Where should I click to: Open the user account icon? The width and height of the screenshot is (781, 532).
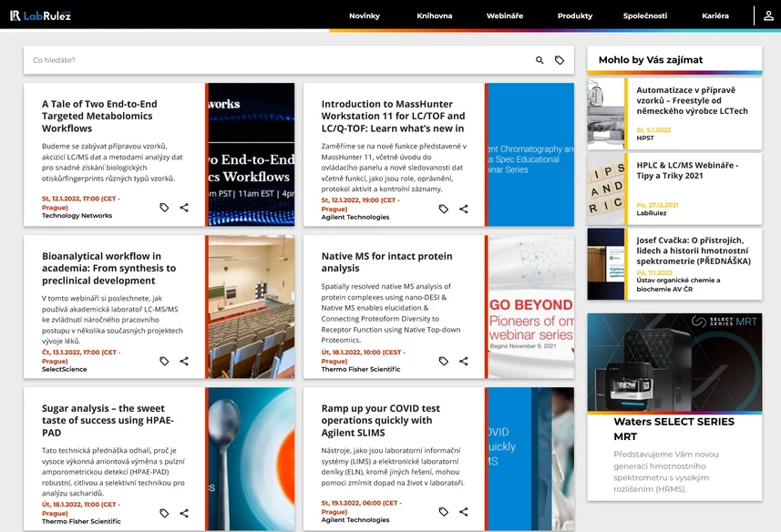768,15
